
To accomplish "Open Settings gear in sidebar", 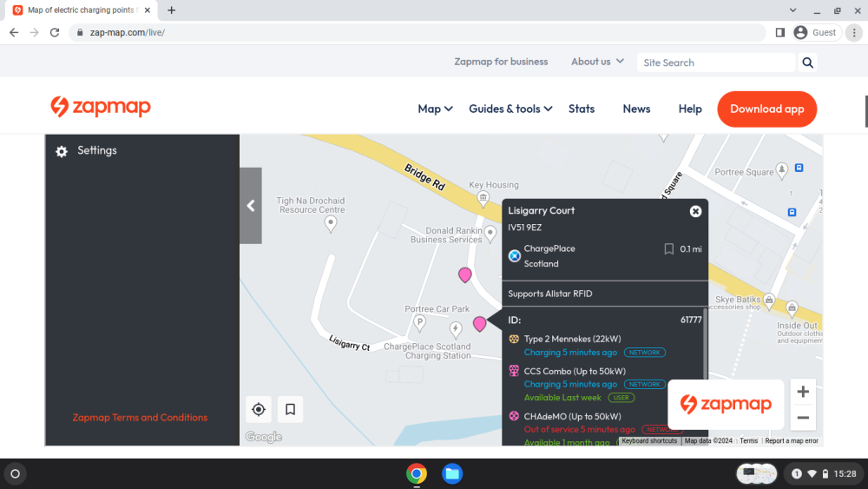I will pyautogui.click(x=62, y=151).
